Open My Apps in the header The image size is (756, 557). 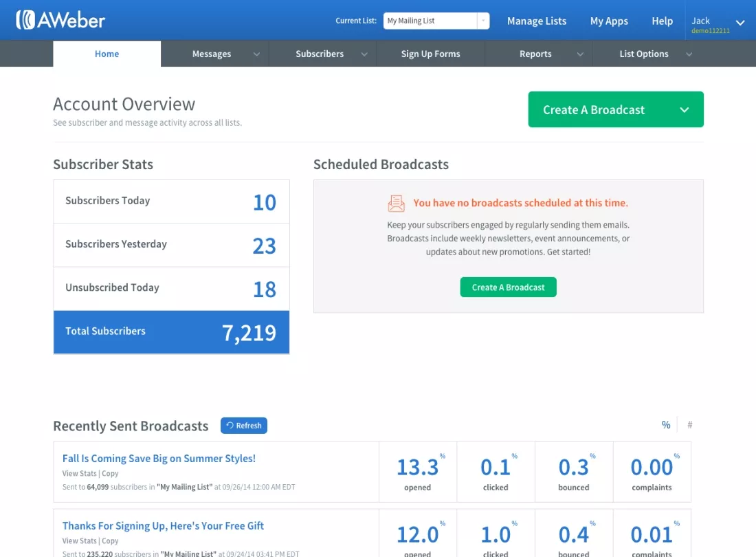[x=609, y=21]
